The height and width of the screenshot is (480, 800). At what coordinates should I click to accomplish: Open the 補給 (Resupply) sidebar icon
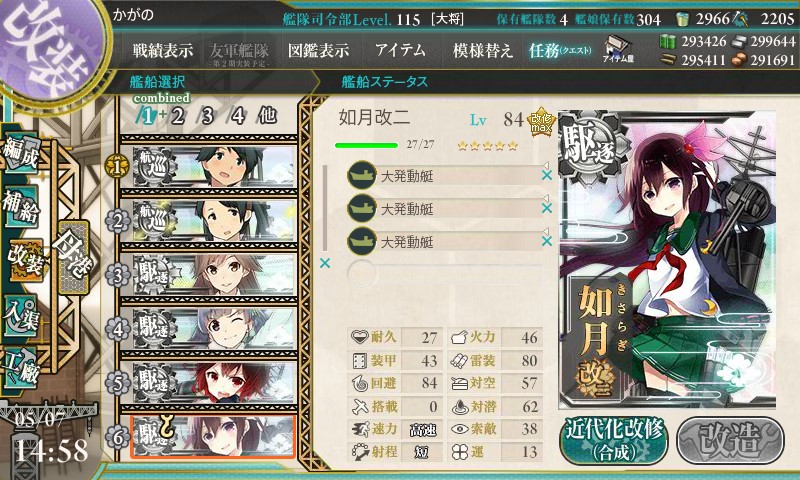point(21,207)
